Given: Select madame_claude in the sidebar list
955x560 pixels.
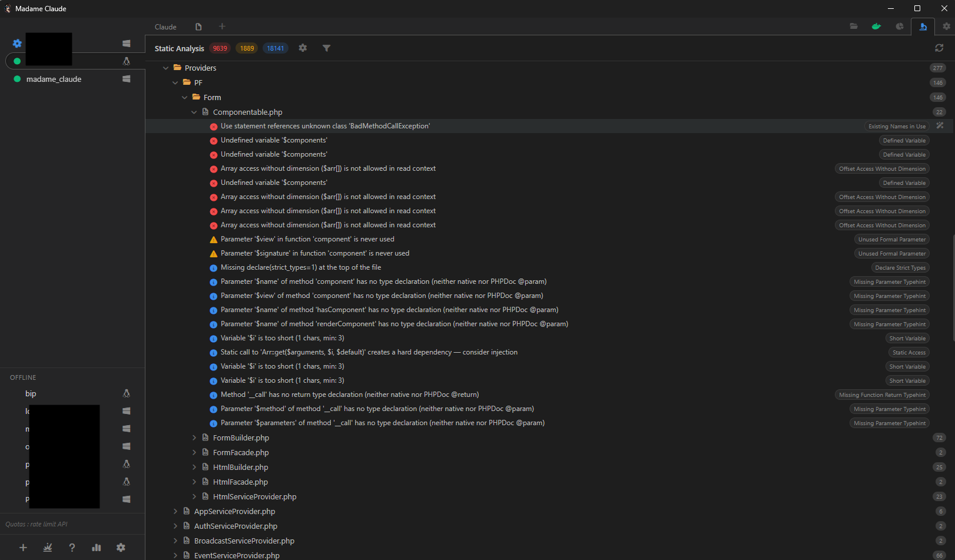Looking at the screenshot, I should (54, 79).
